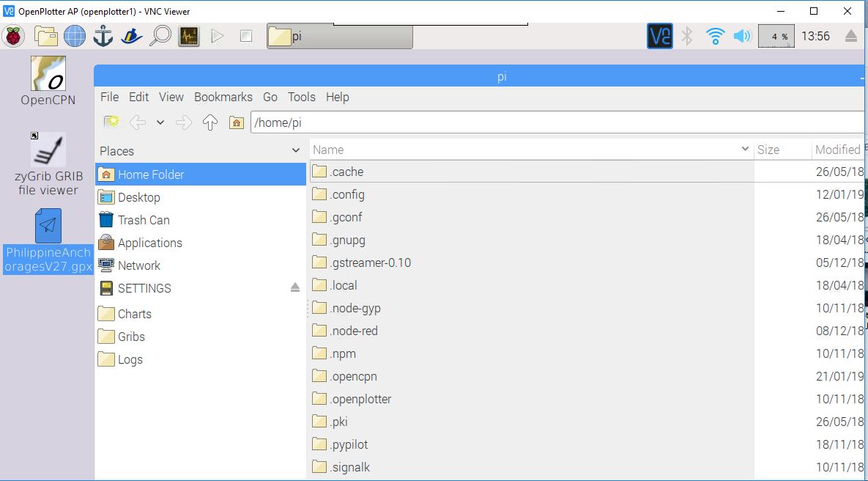Collapse the Places sidebar panel
This screenshot has height=481, width=868.
[297, 150]
